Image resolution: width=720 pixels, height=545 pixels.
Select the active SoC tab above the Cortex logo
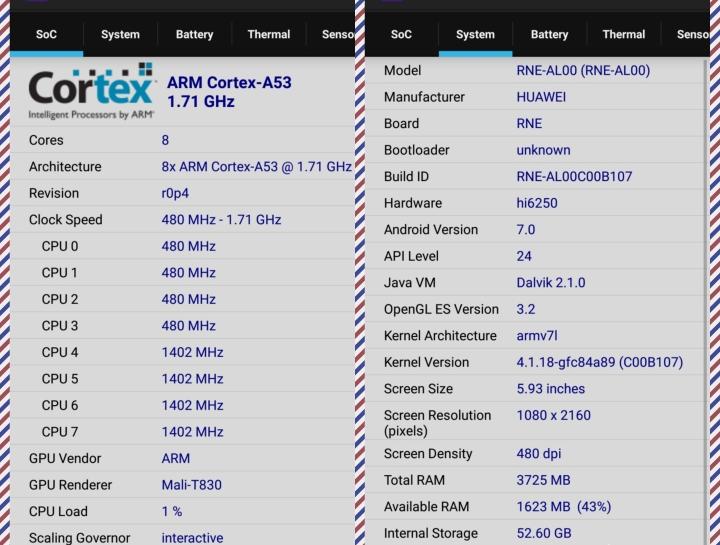(46, 34)
